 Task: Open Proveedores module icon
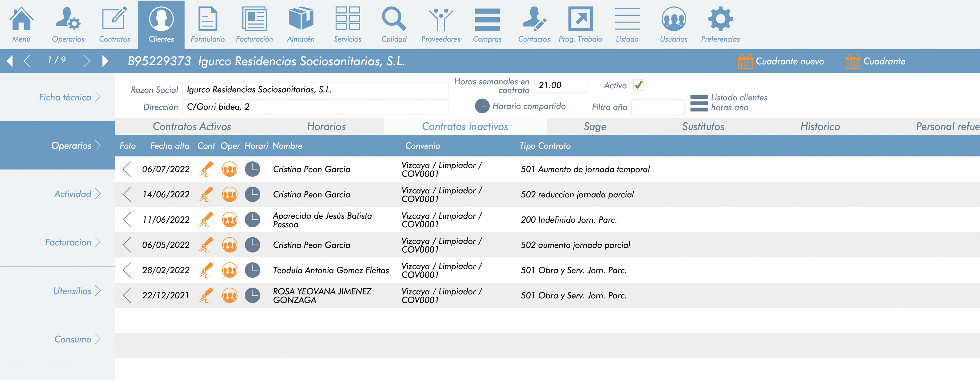pos(440,19)
